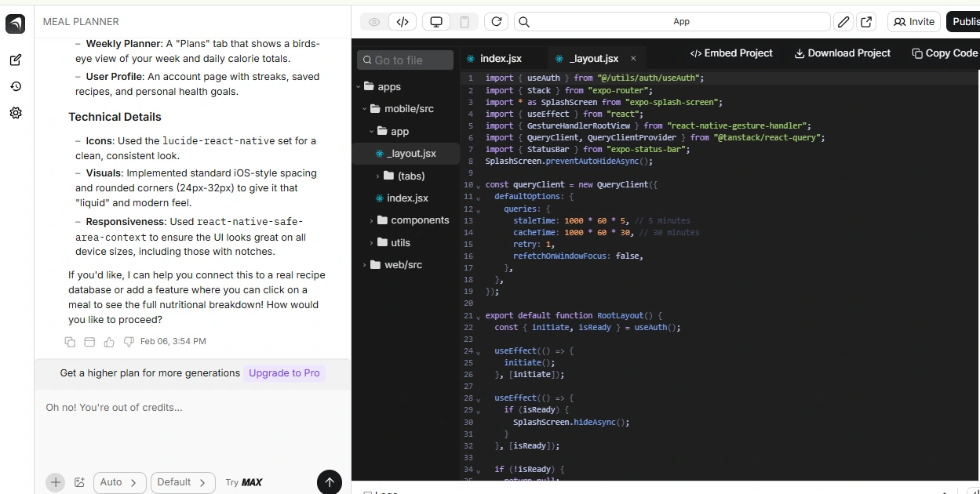Open settings gear in left sidebar
The image size is (980, 494).
point(16,113)
